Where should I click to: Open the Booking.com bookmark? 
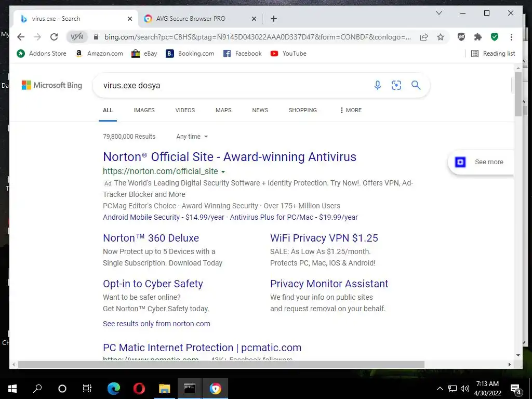coord(190,54)
